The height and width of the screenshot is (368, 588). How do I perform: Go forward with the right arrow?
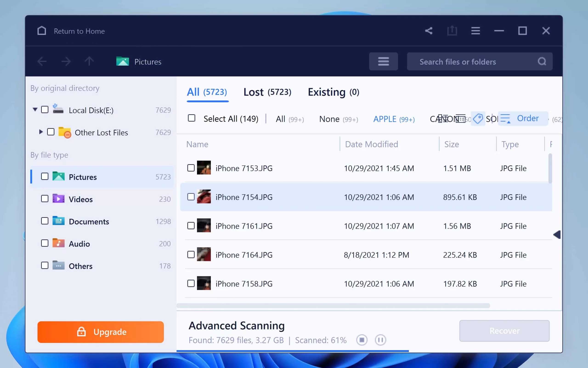click(x=66, y=62)
